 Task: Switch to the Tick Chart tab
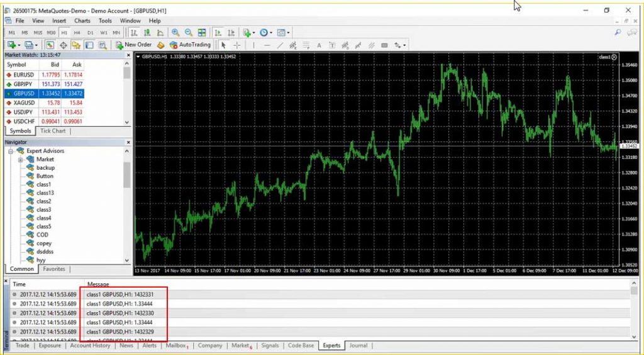(53, 131)
